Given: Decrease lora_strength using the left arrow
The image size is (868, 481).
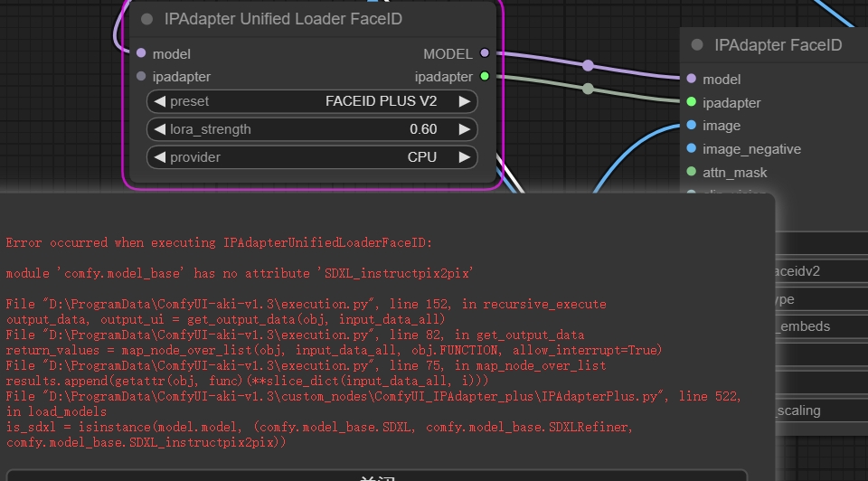Looking at the screenshot, I should [159, 129].
